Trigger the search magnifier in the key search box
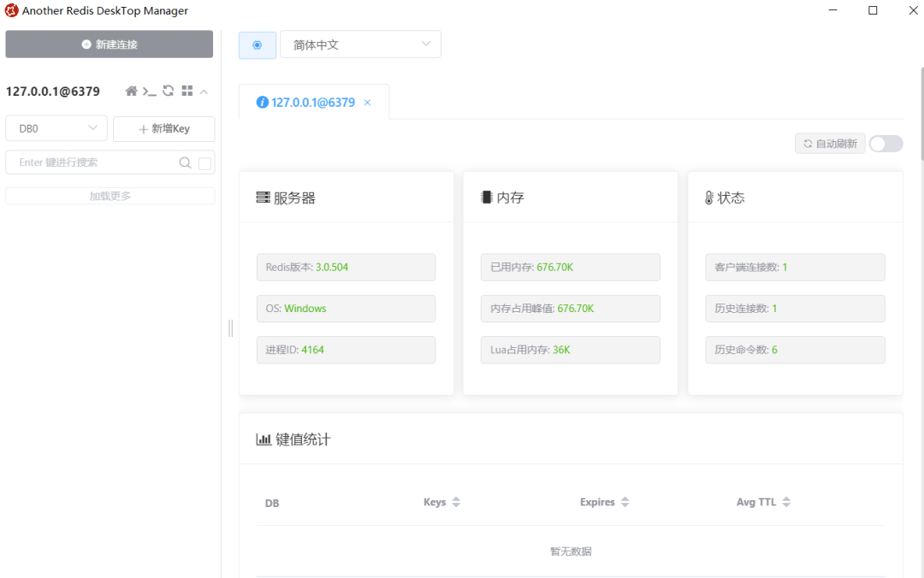Viewport: 924px width, 578px height. 185,162
